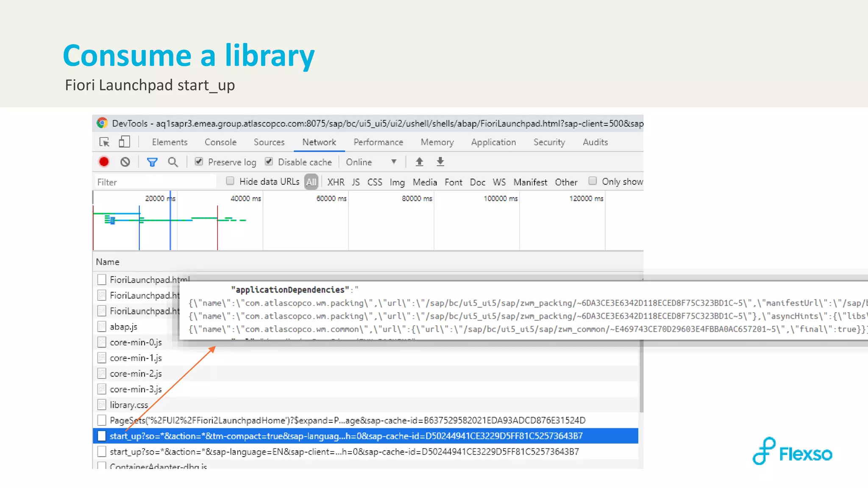
Task: Click the Name column header
Action: [x=108, y=262]
